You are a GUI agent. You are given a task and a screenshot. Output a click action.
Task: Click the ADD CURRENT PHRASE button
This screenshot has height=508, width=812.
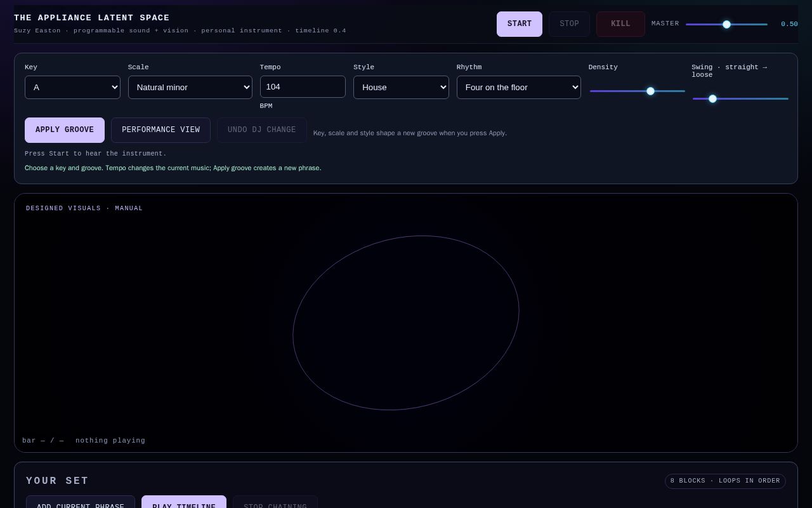click(x=81, y=502)
